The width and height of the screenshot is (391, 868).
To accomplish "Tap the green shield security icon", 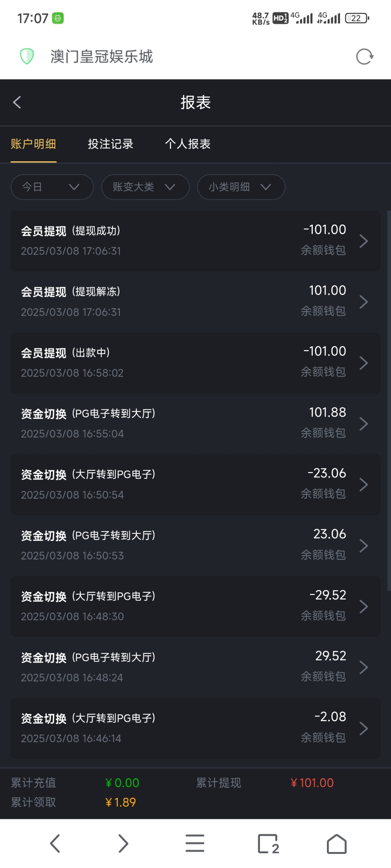I will pyautogui.click(x=27, y=56).
